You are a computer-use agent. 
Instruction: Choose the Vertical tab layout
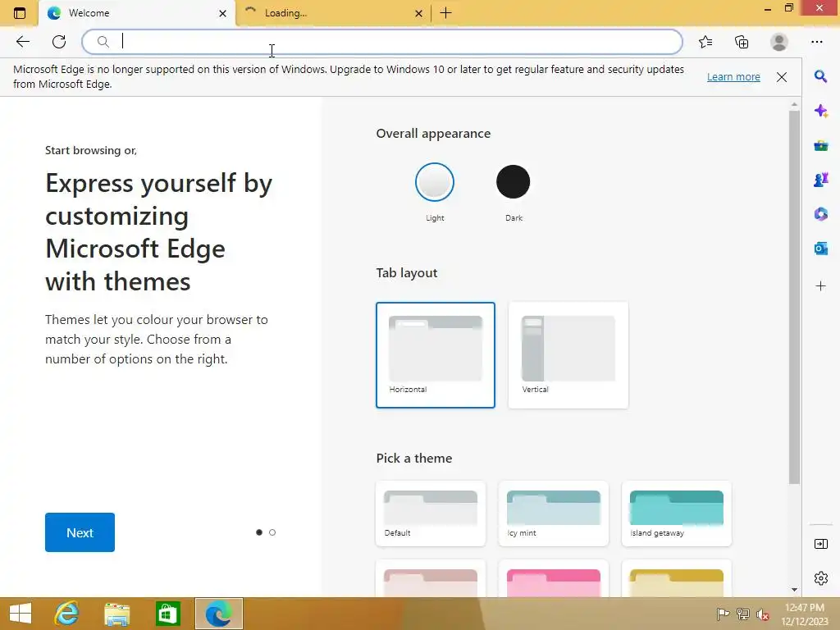[568, 354]
